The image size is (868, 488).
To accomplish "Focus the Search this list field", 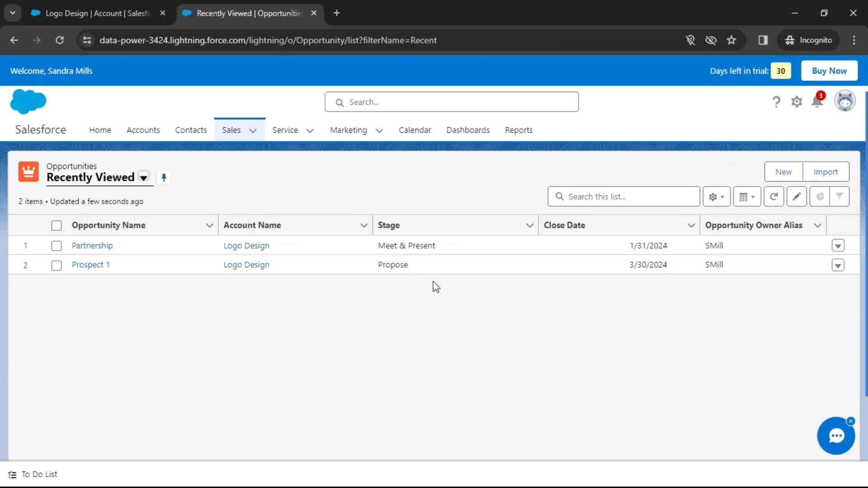I will pyautogui.click(x=624, y=197).
